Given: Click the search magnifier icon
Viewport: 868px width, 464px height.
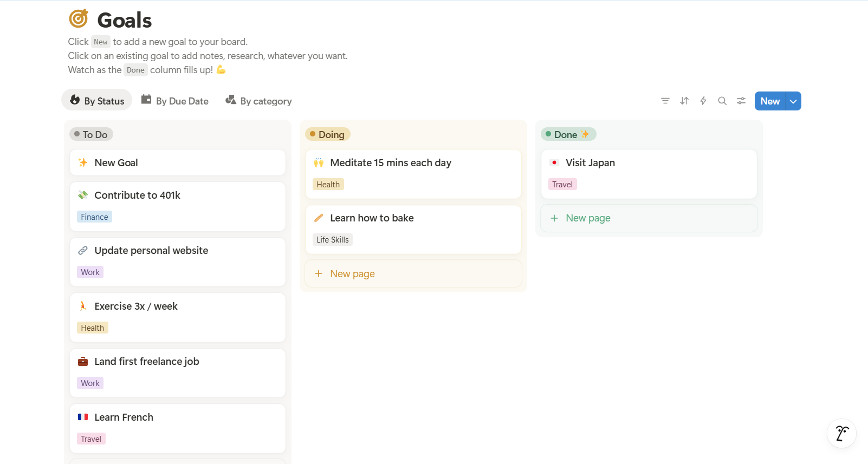Looking at the screenshot, I should click(722, 101).
